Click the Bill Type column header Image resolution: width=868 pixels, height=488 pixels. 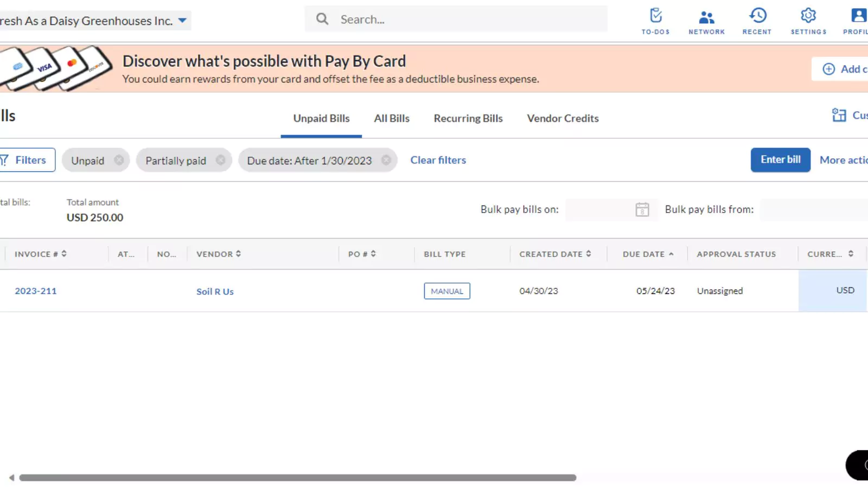(x=444, y=254)
